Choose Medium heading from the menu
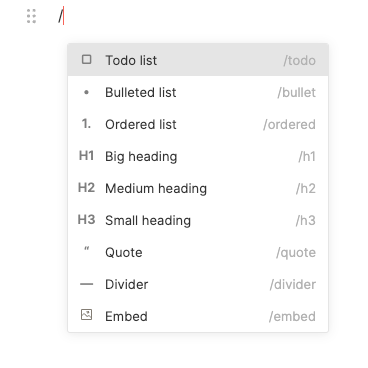Viewport: 368px width, 368px height. [198, 188]
